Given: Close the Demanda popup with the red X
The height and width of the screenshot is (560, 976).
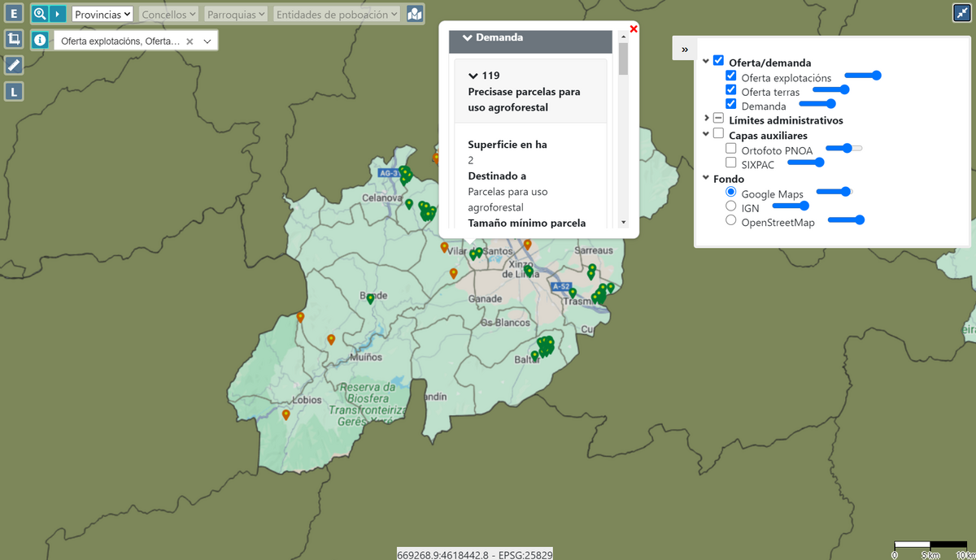Looking at the screenshot, I should (x=634, y=29).
